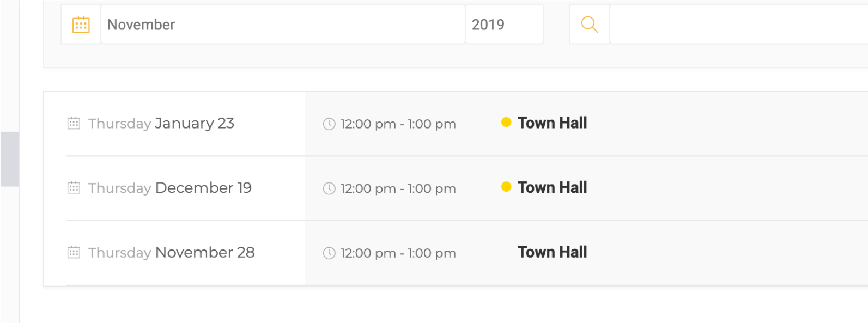Select the Thursday November 28 date label
Viewport: 868px width, 323px height.
click(172, 253)
